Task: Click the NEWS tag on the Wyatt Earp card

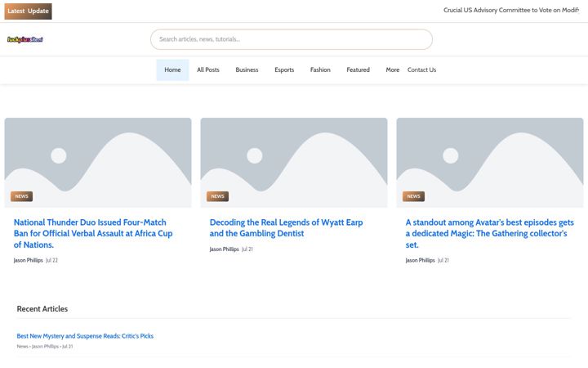Action: pos(217,196)
